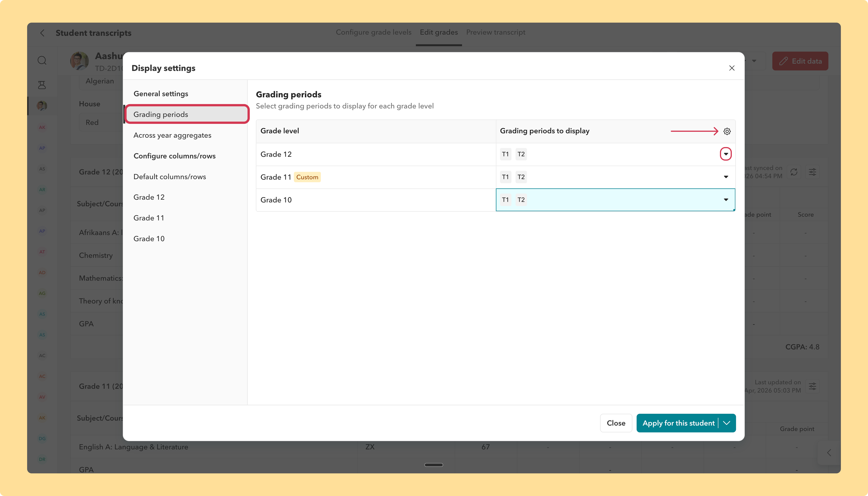Image resolution: width=868 pixels, height=496 pixels.
Task: Expand the Grade 10 grading periods dropdown
Action: tap(726, 200)
